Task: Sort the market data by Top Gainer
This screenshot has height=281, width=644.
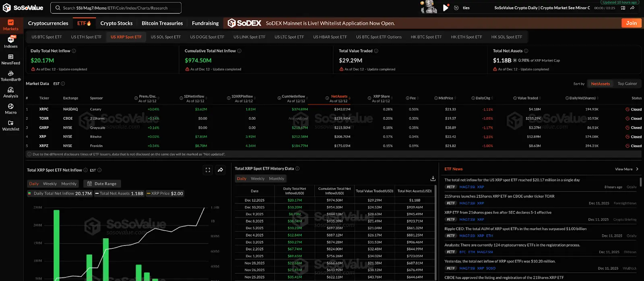Action: 627,83
